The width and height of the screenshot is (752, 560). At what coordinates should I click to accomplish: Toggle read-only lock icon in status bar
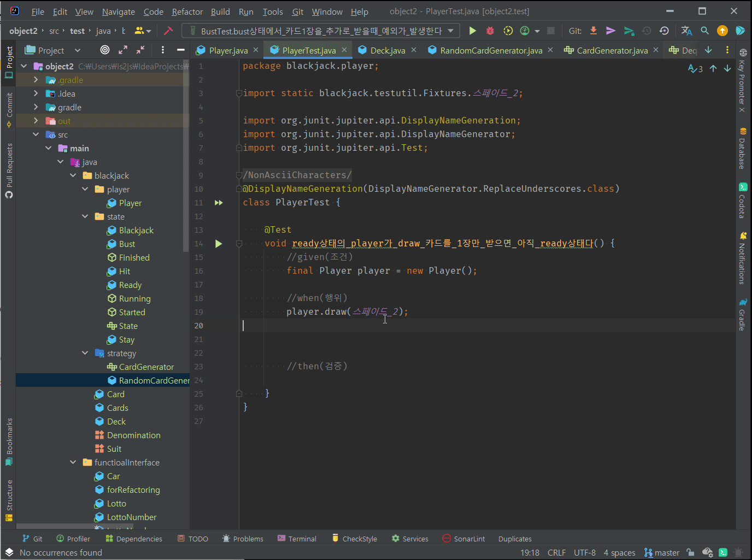tap(691, 552)
